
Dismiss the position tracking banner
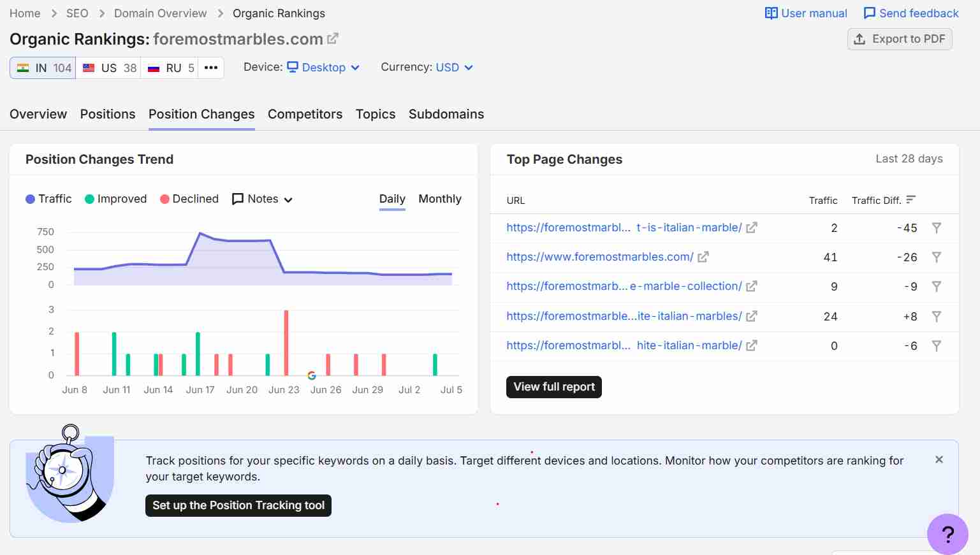[x=939, y=459]
